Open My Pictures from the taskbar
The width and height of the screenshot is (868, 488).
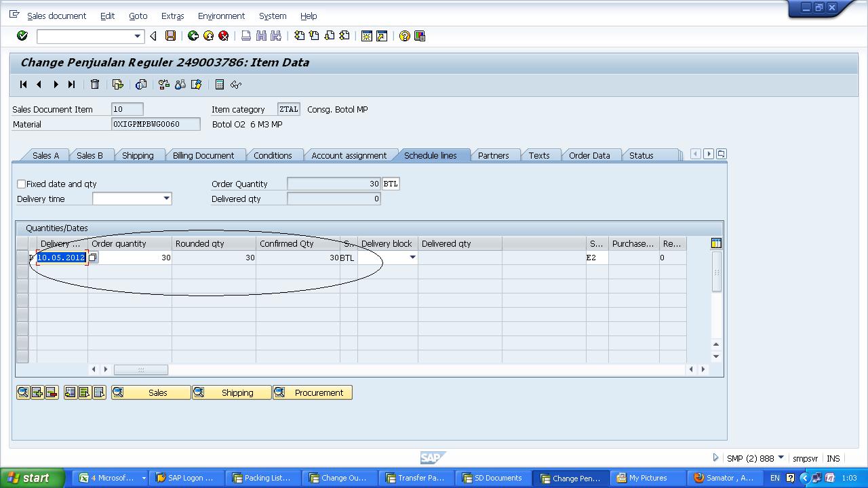click(648, 478)
